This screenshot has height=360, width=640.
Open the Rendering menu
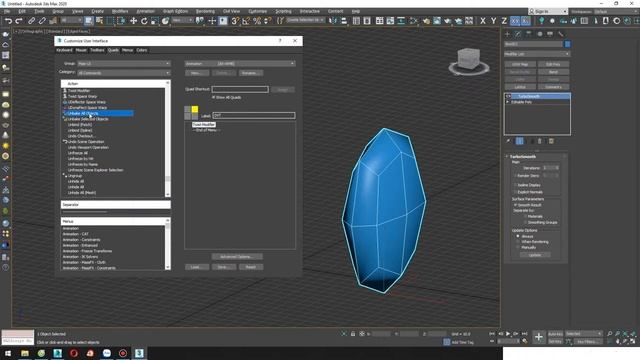(205, 11)
